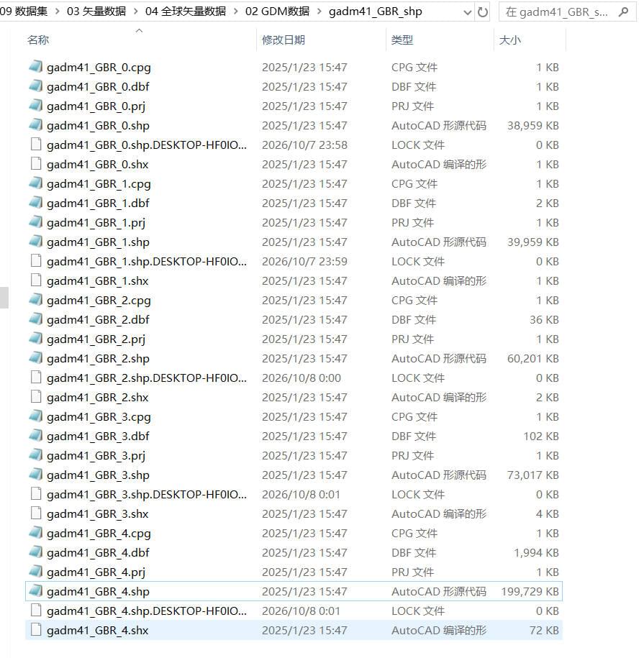Image resolution: width=644 pixels, height=658 pixels.
Task: Click the gadm41_GBR_shp breadcrumb segment
Action: click(x=376, y=12)
